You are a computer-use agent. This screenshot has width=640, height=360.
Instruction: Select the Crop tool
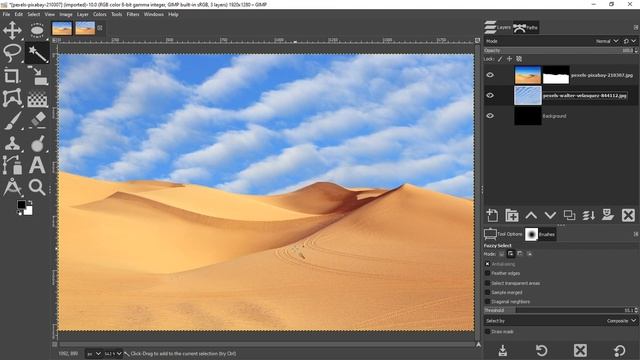(12, 76)
